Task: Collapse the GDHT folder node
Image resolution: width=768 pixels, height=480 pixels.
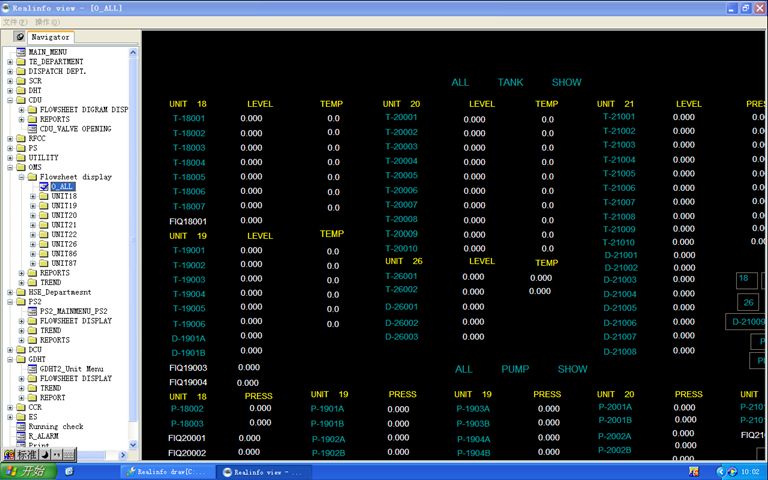Action: 10,359
